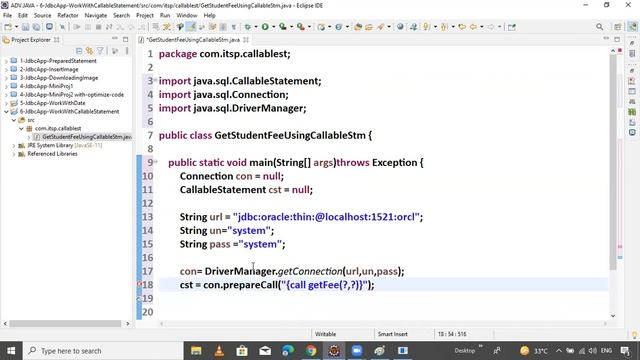This screenshot has width=640, height=360.
Task: Collapse the com.itsp.callablest package
Action: [x=21, y=129]
